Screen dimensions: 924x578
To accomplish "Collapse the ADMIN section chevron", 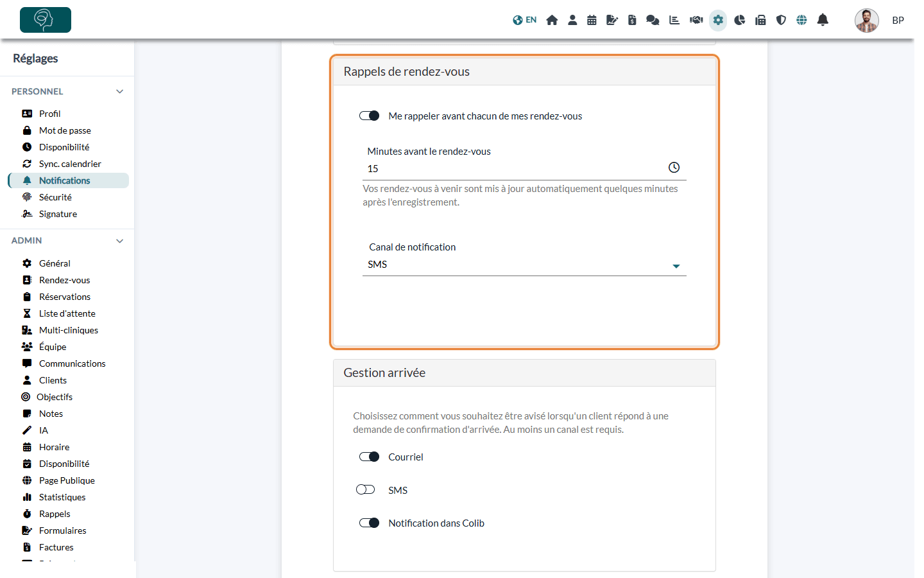I will [119, 241].
